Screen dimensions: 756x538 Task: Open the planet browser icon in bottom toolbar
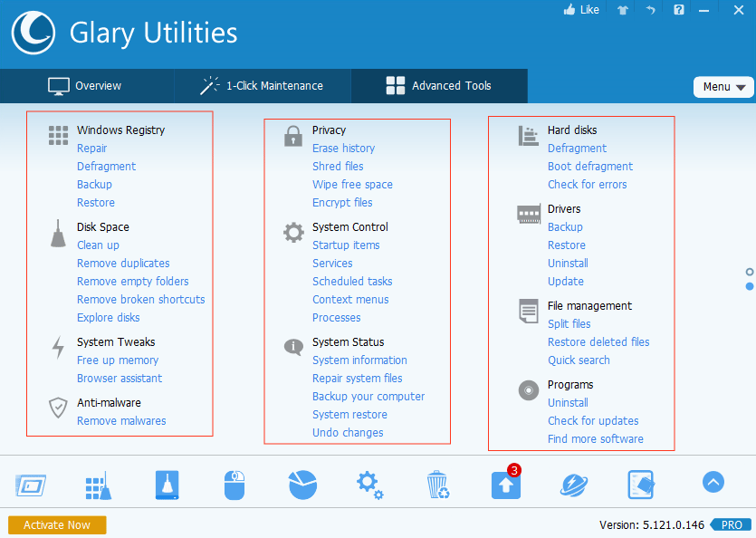click(x=574, y=485)
